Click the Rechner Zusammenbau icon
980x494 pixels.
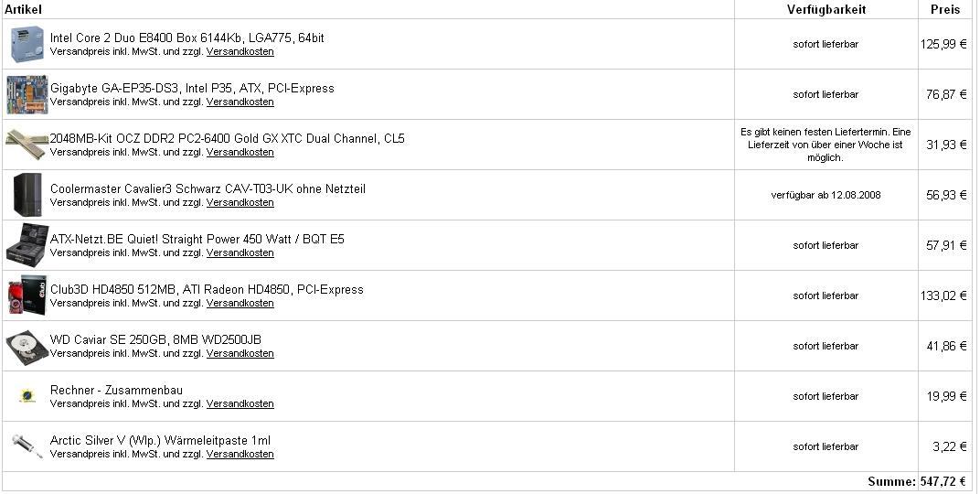coord(26,396)
